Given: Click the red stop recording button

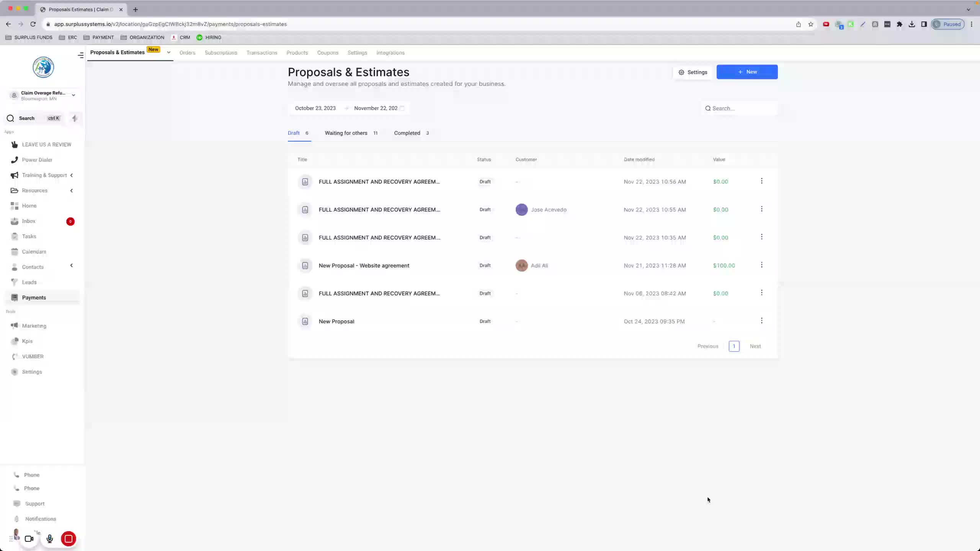Looking at the screenshot, I should click(x=69, y=539).
